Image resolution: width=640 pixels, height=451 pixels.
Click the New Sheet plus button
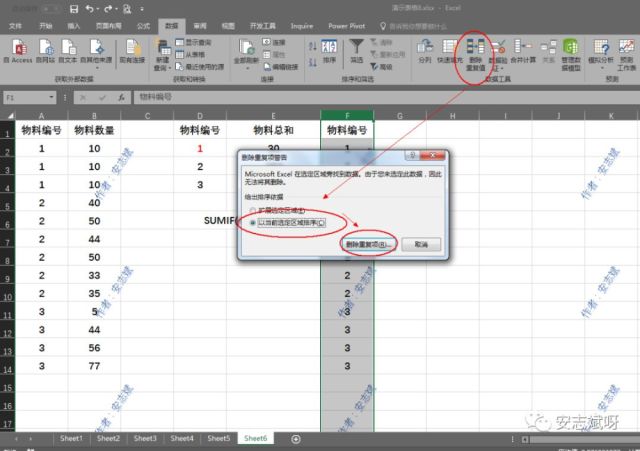coord(296,439)
